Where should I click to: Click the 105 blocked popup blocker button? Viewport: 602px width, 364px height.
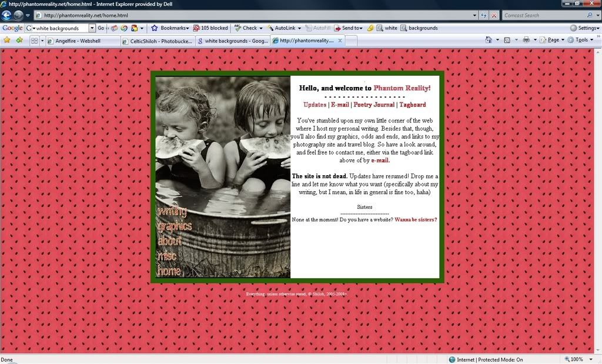click(x=210, y=28)
